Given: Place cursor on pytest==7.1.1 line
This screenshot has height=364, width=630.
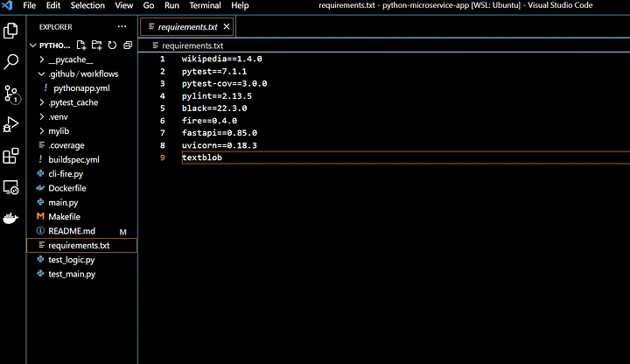Looking at the screenshot, I should [x=214, y=71].
